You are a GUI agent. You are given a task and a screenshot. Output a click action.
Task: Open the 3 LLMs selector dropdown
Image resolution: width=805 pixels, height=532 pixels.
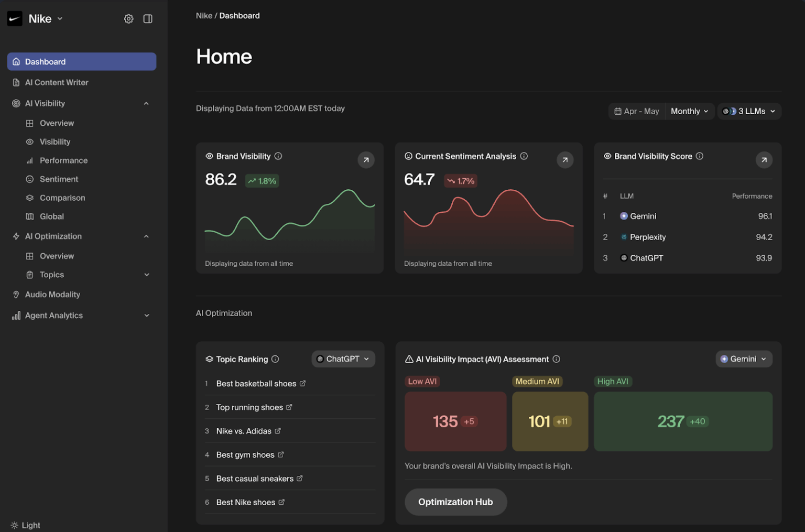(748, 111)
